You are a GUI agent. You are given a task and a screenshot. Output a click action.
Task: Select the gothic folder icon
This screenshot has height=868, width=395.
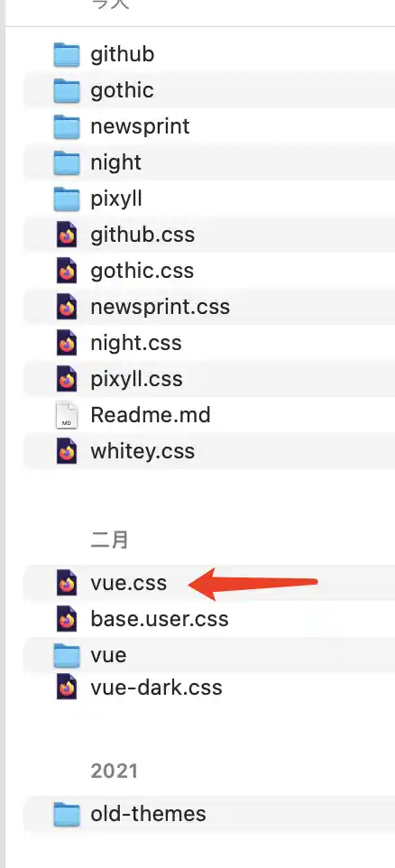[67, 90]
